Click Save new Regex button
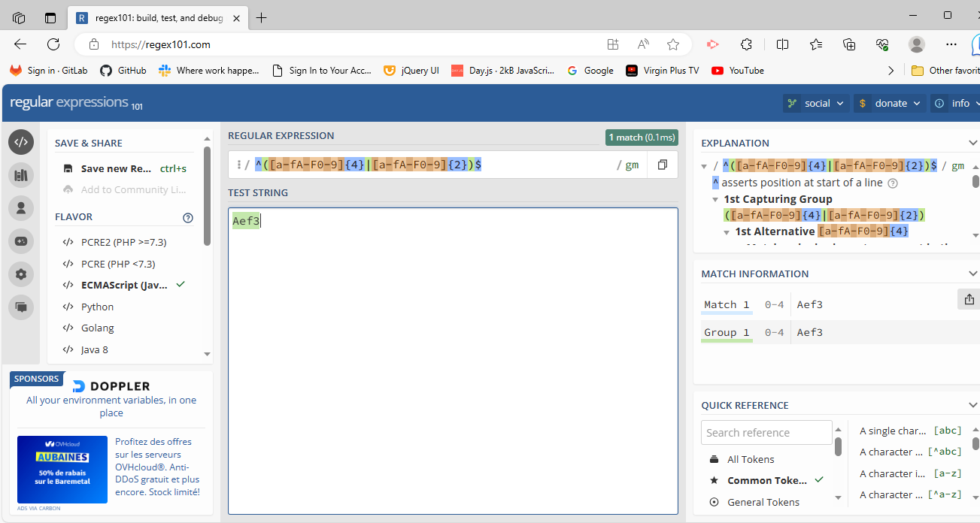Viewport: 980px width, 523px height. [x=116, y=169]
